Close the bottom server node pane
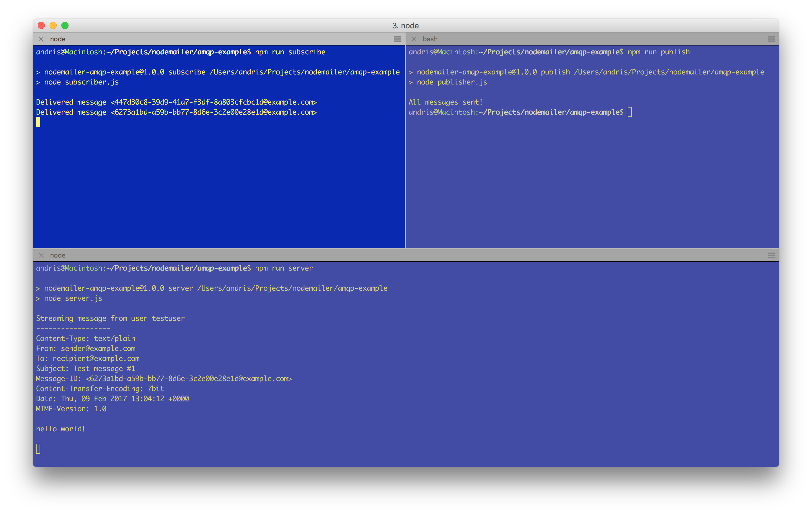 tap(41, 255)
